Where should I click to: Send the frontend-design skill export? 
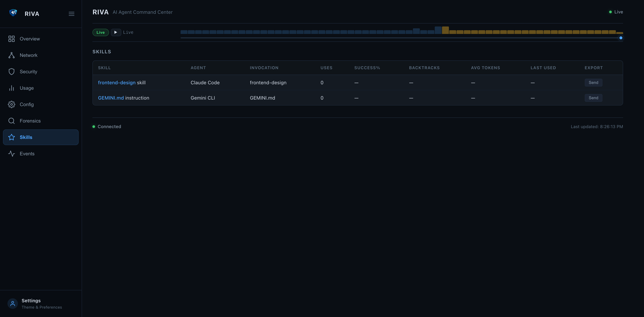[x=593, y=83]
